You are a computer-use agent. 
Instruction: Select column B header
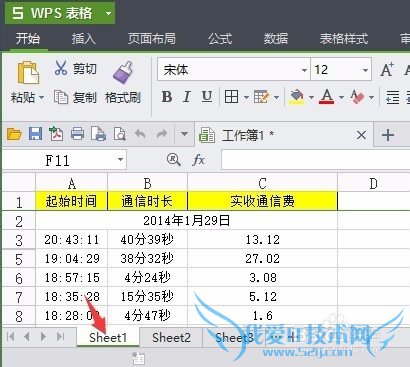point(147,183)
